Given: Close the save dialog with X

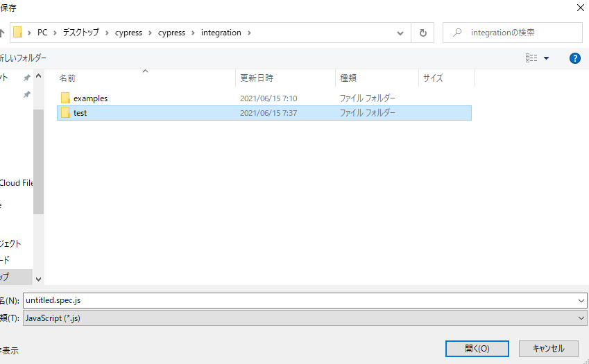Looking at the screenshot, I should click(581, 8).
